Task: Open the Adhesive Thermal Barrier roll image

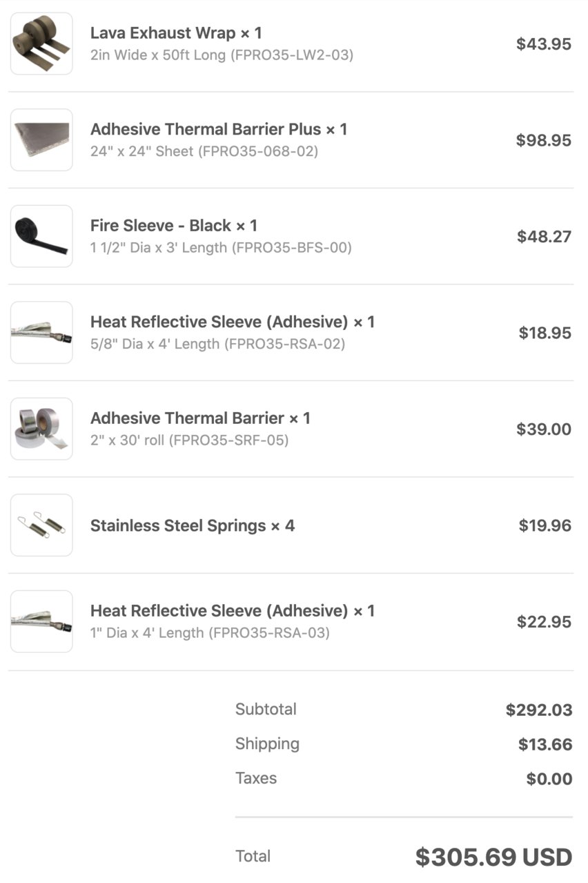Action: [x=41, y=429]
